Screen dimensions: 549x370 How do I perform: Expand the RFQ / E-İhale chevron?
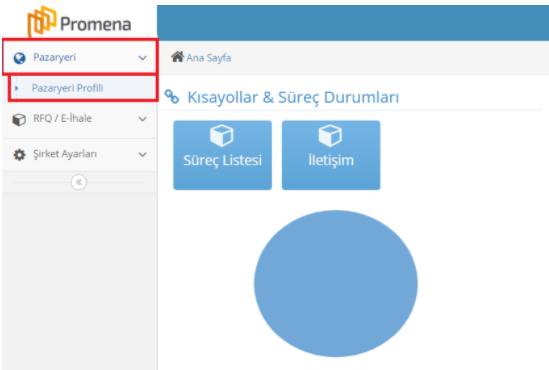point(143,119)
